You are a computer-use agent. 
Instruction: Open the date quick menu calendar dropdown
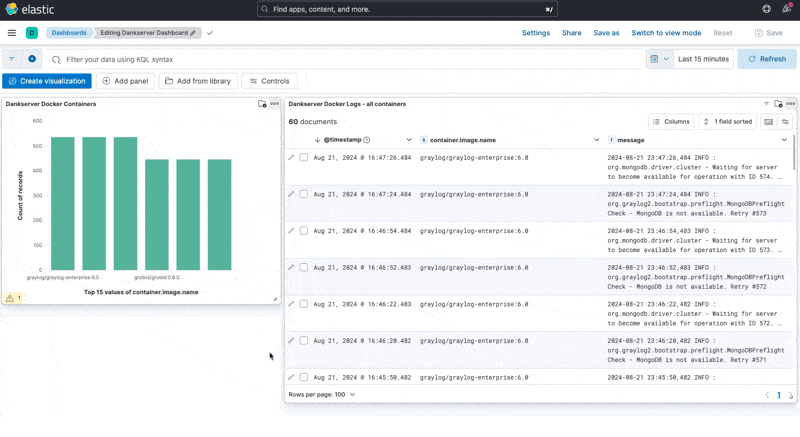click(x=658, y=59)
